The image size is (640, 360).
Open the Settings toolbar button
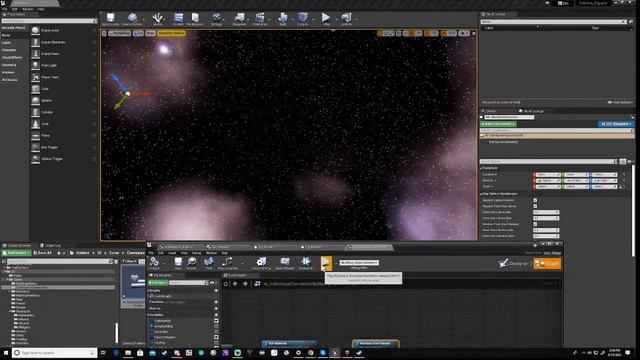click(216, 19)
